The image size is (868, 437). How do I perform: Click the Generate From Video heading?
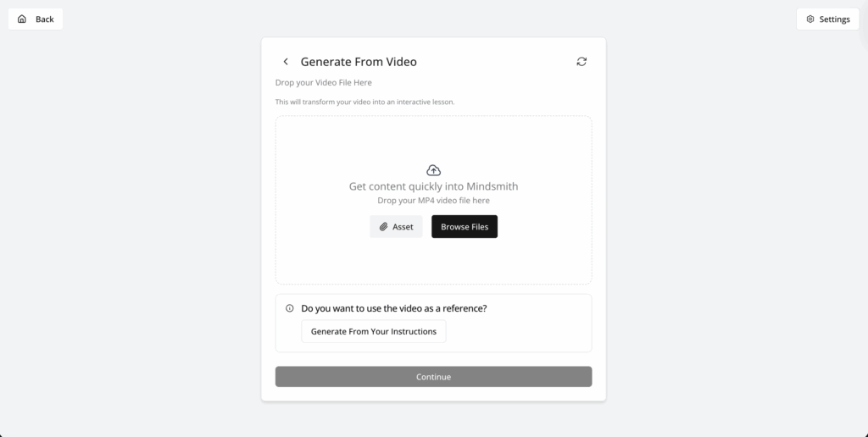click(x=359, y=62)
